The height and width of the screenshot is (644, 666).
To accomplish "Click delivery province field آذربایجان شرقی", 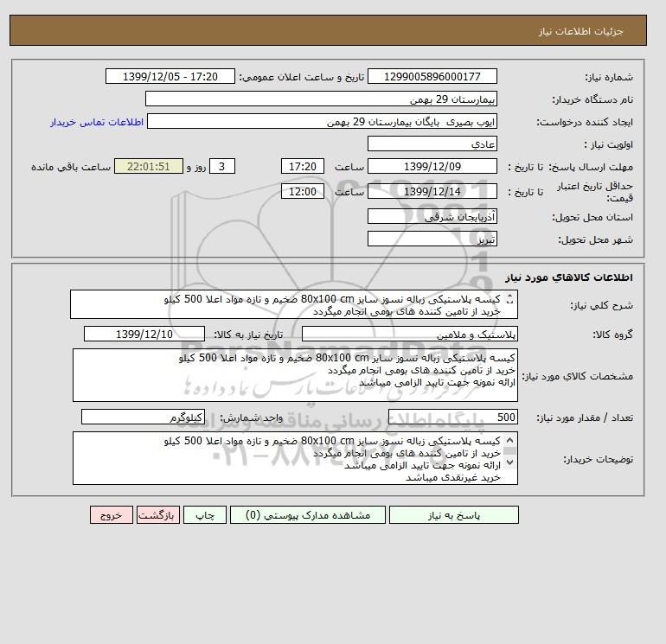I will 432,216.
